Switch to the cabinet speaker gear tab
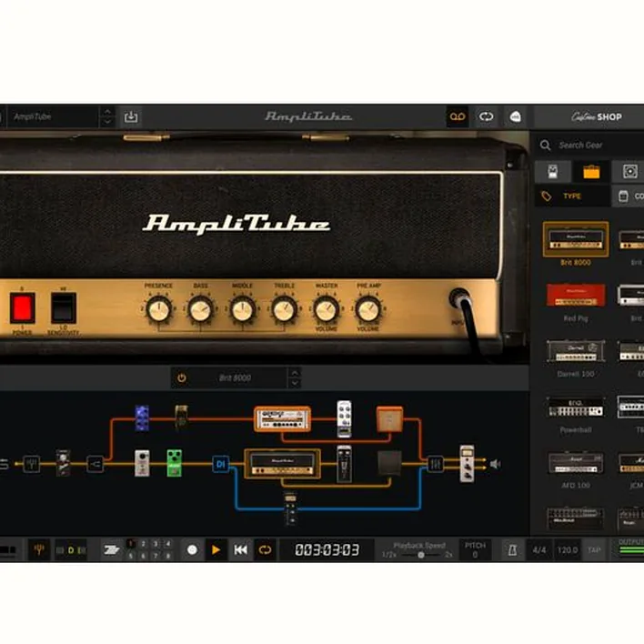The width and height of the screenshot is (644, 644). tap(629, 171)
